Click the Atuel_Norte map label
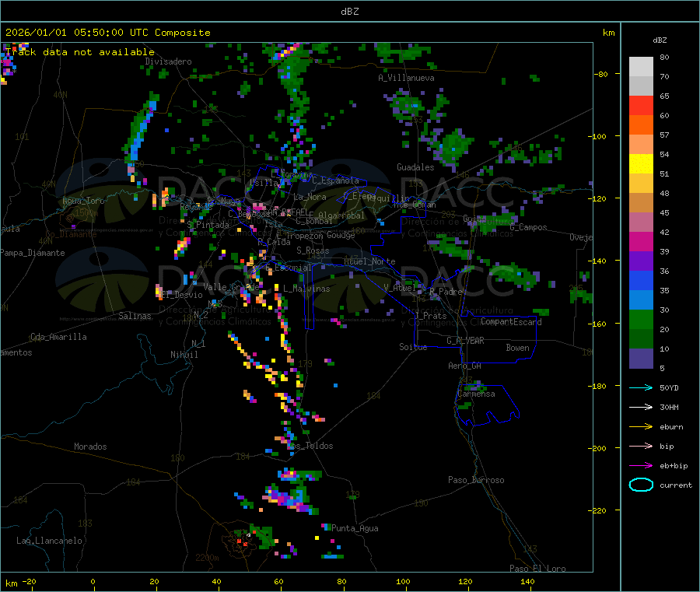The height and width of the screenshot is (592, 700). click(x=369, y=261)
